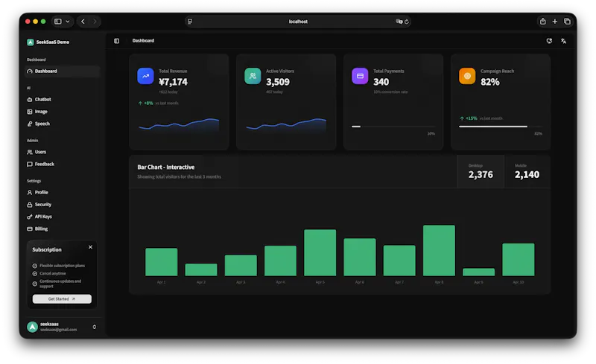Click the Apr 9 bar
The height and width of the screenshot is (364, 596).
tap(478, 272)
